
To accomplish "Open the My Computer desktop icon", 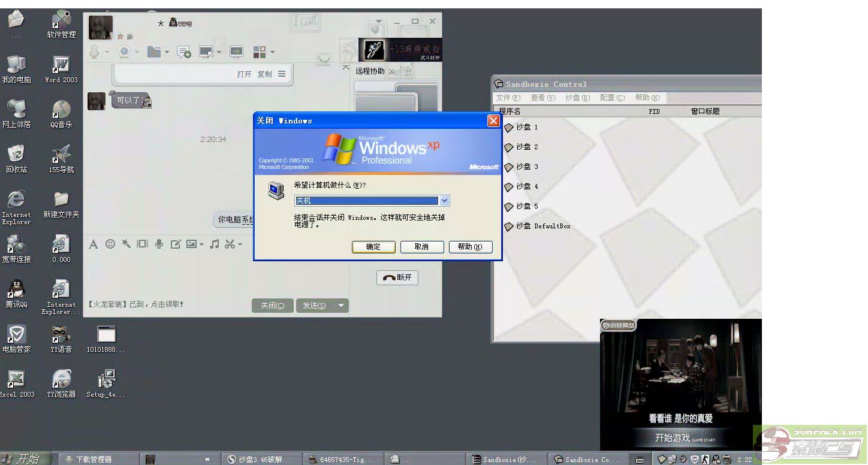I will (16, 69).
